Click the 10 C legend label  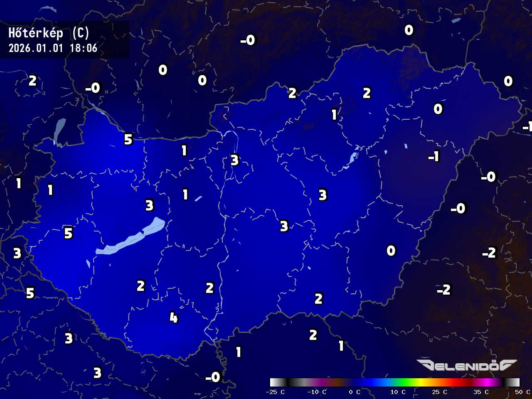398,392
